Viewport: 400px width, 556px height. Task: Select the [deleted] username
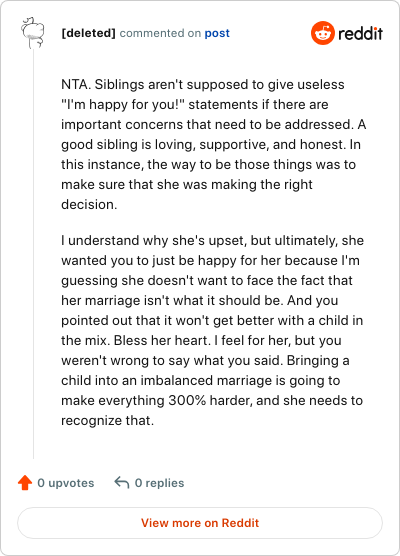point(88,33)
